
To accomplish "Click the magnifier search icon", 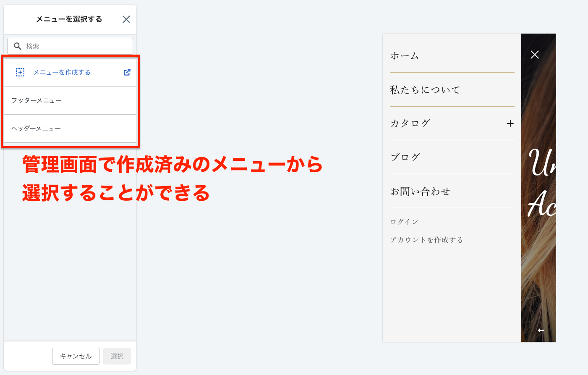I will tap(18, 46).
